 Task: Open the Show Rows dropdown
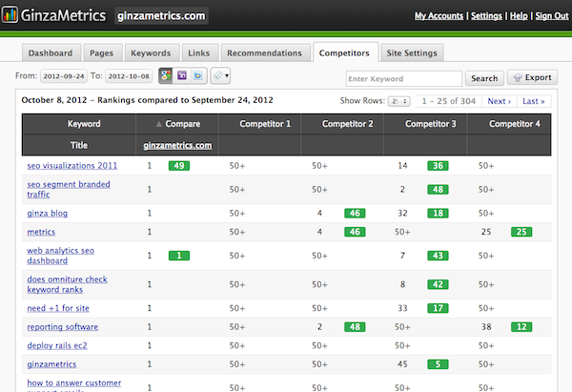(x=399, y=101)
